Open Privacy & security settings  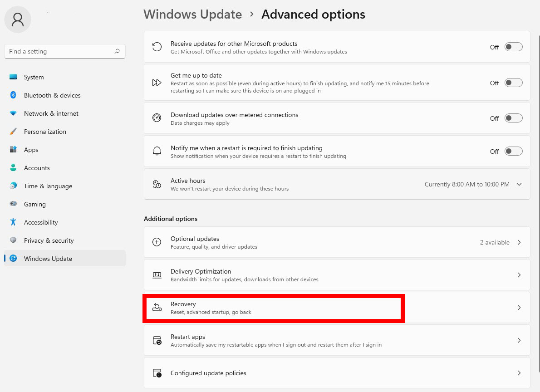(x=65, y=240)
